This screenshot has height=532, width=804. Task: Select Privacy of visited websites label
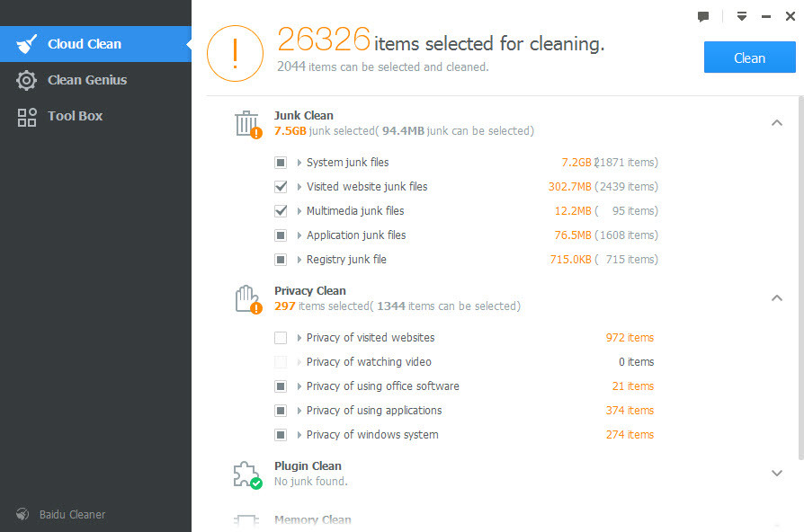[371, 338]
